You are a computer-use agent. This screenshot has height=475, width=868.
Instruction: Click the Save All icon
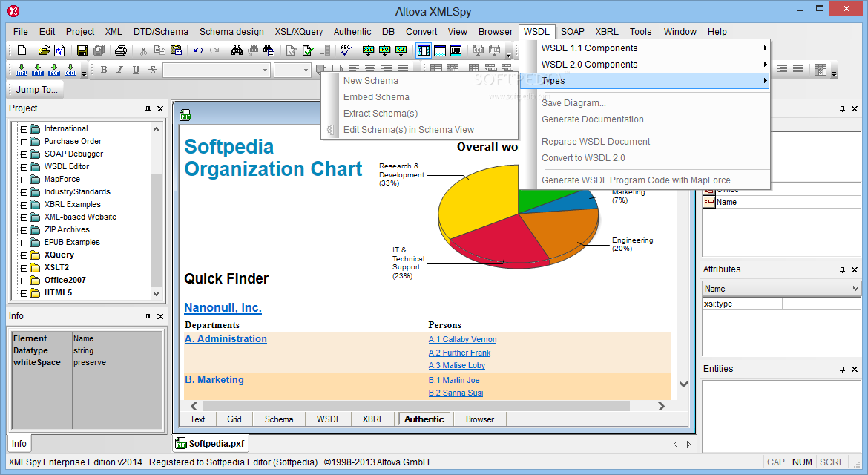click(99, 50)
